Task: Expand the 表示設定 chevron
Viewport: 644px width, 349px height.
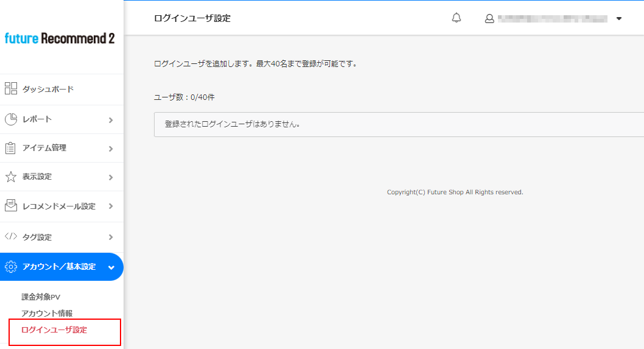Action: pyautogui.click(x=111, y=178)
